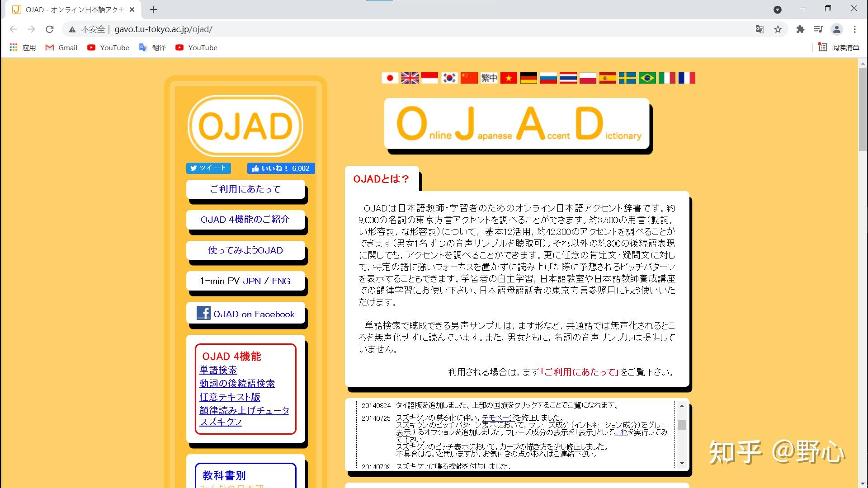Open the 単語検索 word search link
This screenshot has width=868, height=488.
coord(217,370)
